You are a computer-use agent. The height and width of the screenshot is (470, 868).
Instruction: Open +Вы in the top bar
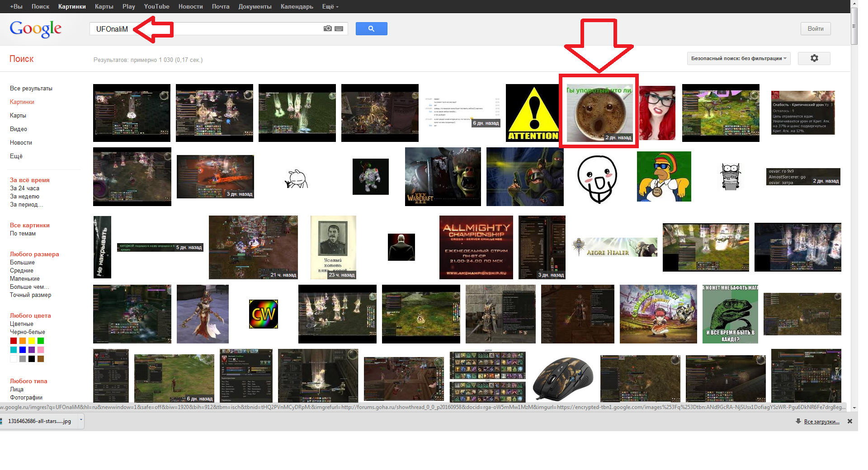(x=16, y=6)
